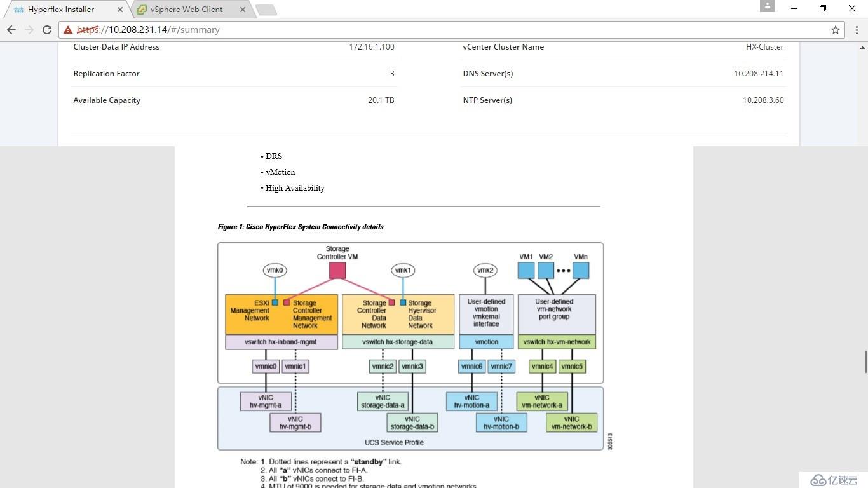Click the vNIC hv-mgmt-b box
This screenshot has height=488, width=868.
point(295,423)
